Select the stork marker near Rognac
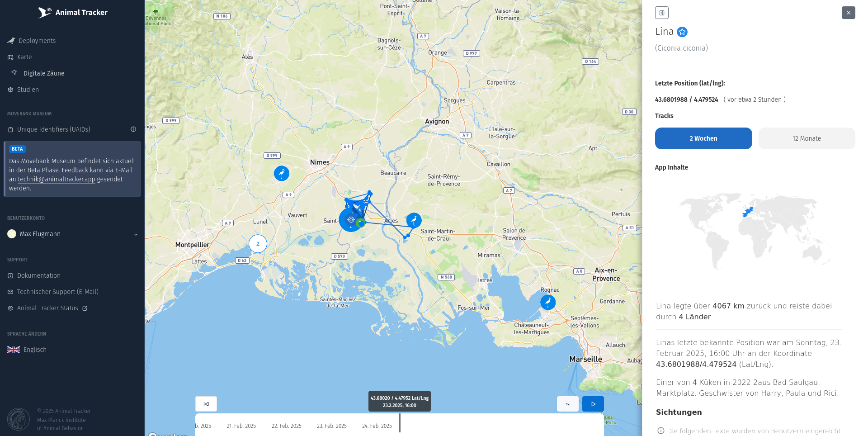This screenshot has width=868, height=436. click(x=548, y=302)
